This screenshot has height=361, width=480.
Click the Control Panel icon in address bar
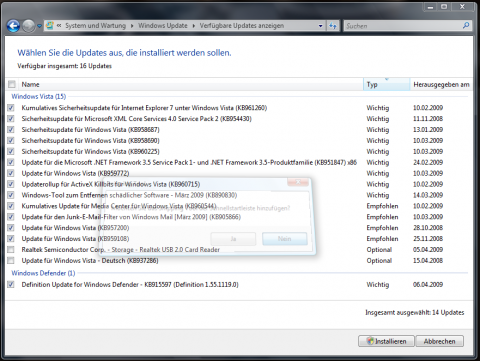(x=50, y=26)
